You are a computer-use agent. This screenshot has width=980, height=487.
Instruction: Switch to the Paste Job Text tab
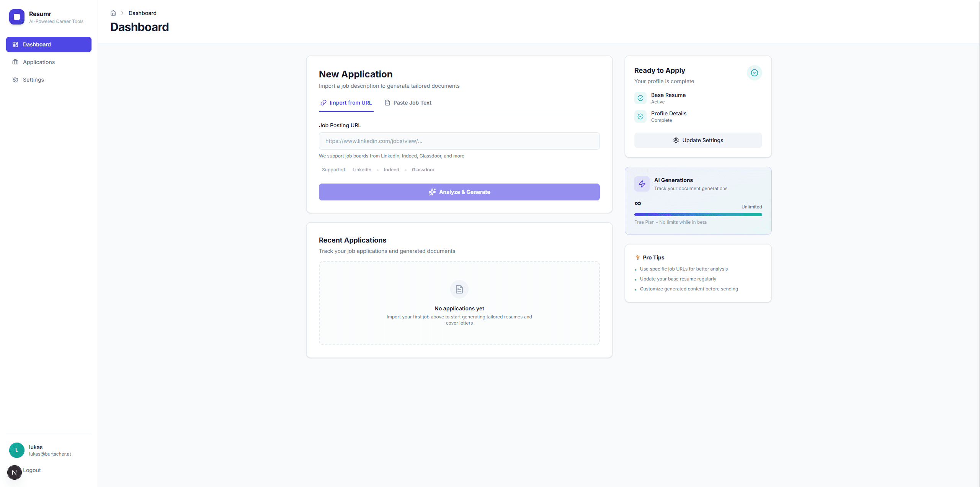tap(408, 103)
